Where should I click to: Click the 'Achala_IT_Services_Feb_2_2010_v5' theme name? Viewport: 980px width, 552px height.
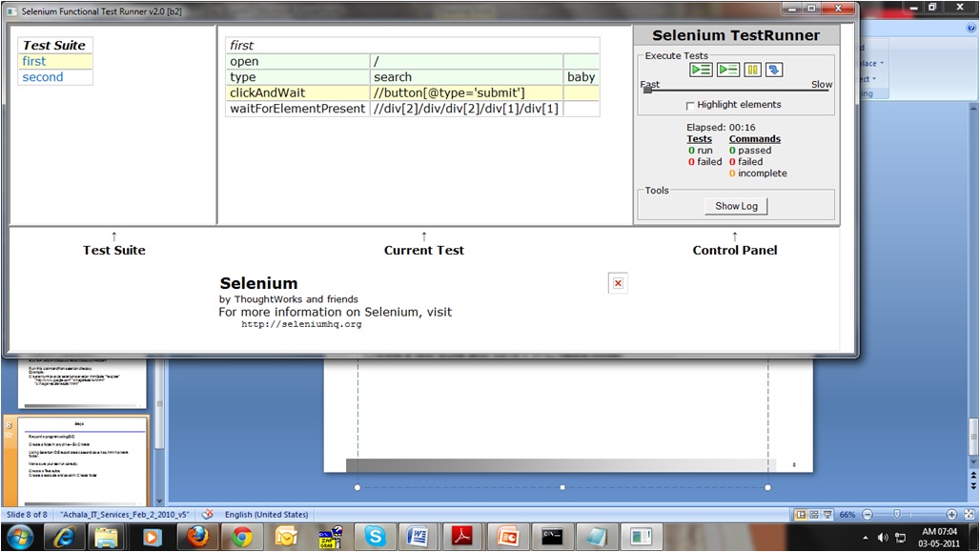tap(124, 515)
